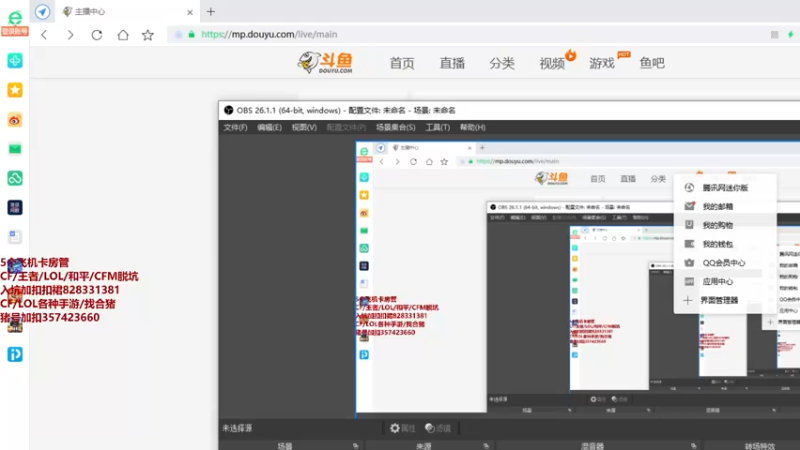800x450 pixels.
Task: Close the 主播中心 tab
Action: [x=190, y=12]
